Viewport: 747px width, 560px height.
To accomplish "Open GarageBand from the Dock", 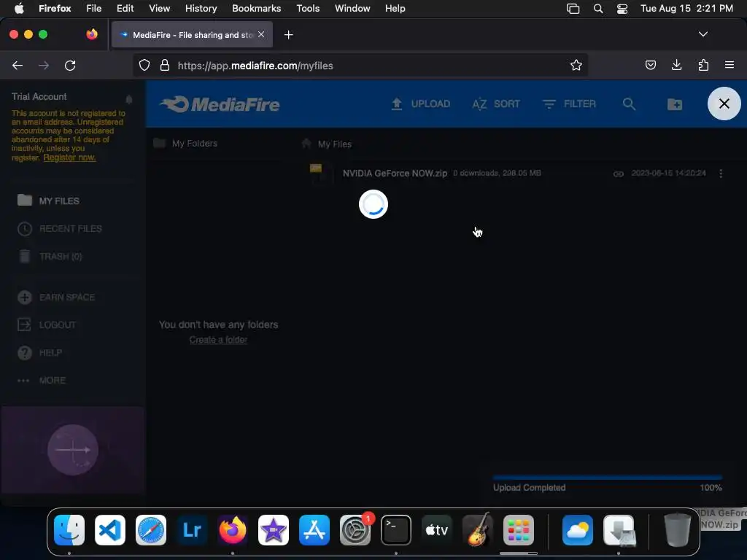I will point(478,530).
